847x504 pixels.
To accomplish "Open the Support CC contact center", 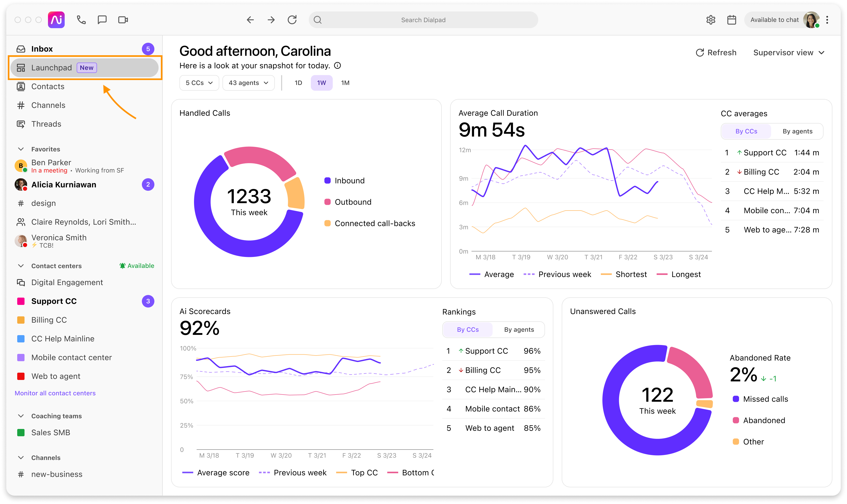I will 84,301.
